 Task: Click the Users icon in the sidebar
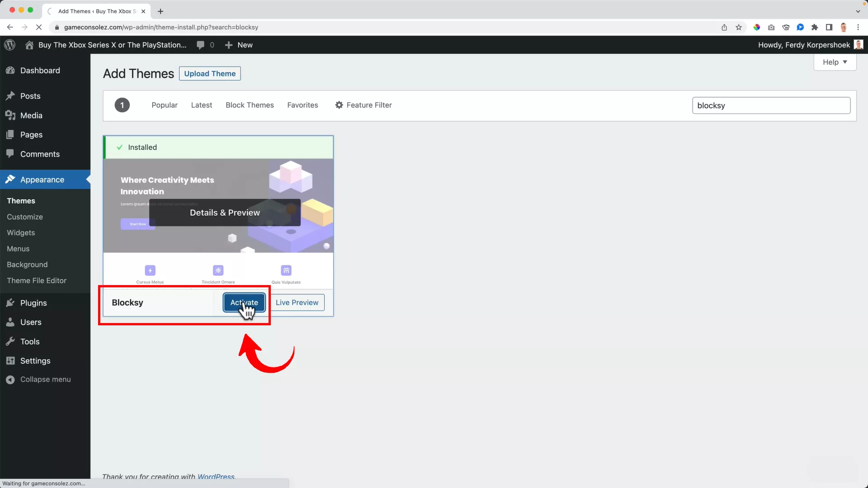click(x=10, y=322)
